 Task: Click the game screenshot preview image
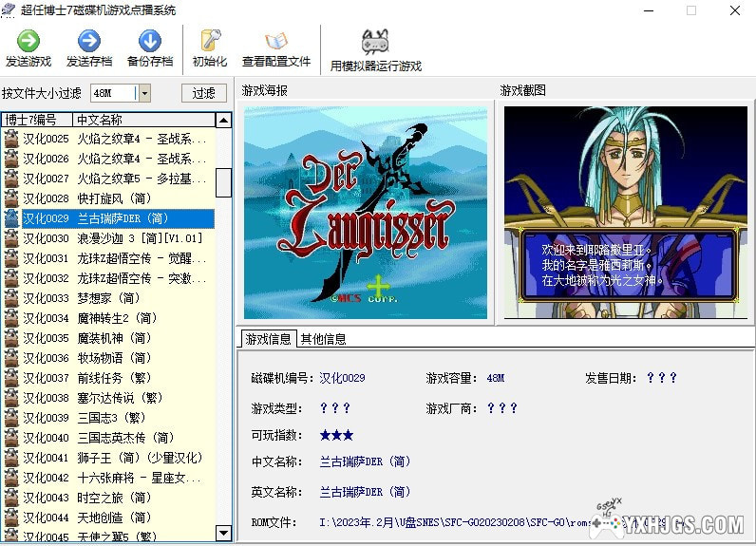click(x=626, y=213)
